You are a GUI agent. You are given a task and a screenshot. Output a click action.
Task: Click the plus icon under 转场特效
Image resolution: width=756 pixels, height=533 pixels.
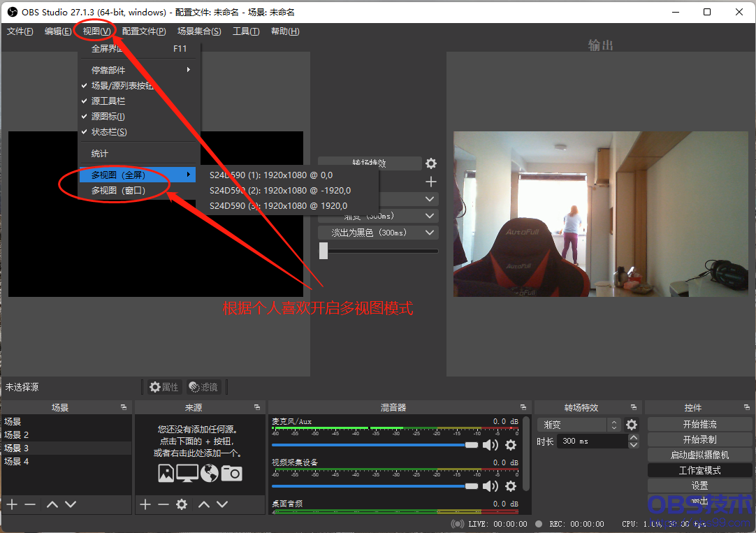(x=431, y=182)
